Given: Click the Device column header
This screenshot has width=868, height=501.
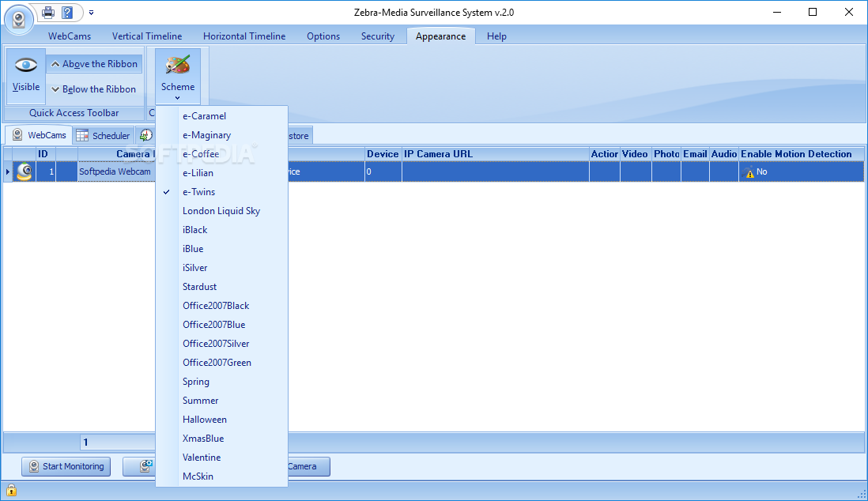Looking at the screenshot, I should 383,154.
